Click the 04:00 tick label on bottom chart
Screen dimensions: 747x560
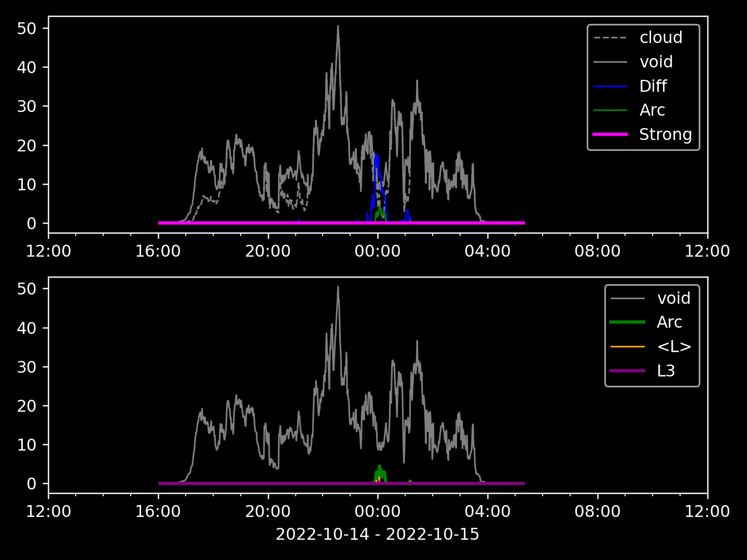tap(488, 512)
